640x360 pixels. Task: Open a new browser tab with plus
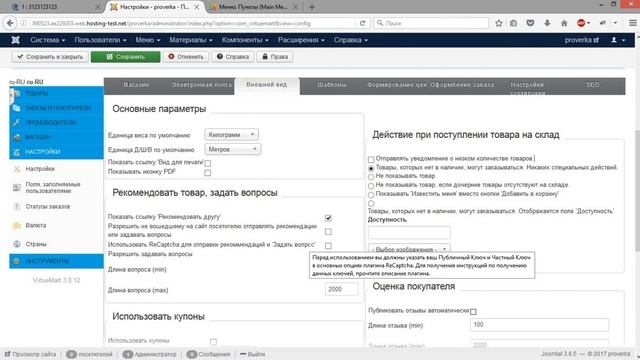click(x=312, y=7)
